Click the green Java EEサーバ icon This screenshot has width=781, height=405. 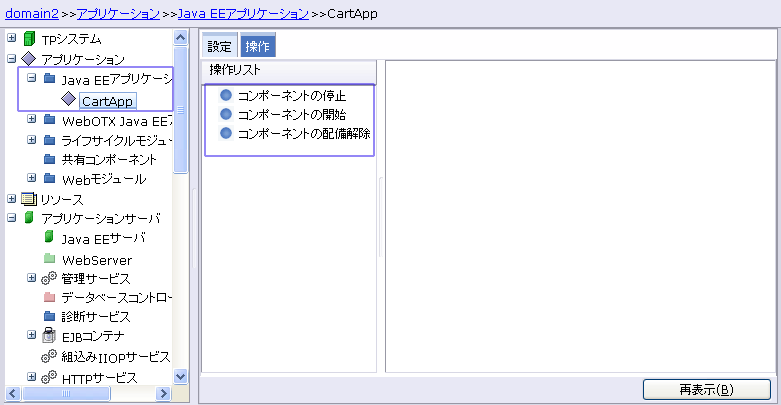pos(49,238)
